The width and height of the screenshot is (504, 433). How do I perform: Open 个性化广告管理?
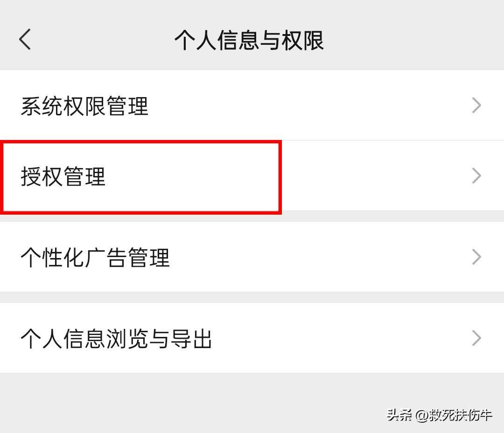(252, 257)
